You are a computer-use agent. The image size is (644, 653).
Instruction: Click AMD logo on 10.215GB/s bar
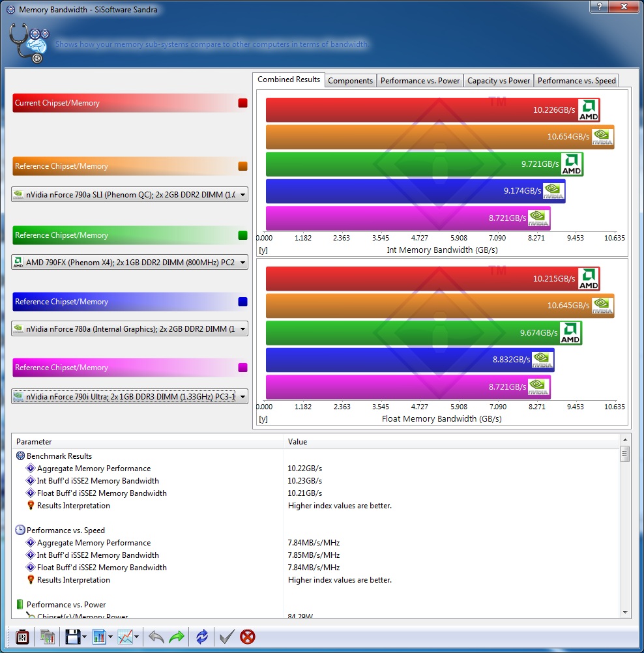click(589, 279)
